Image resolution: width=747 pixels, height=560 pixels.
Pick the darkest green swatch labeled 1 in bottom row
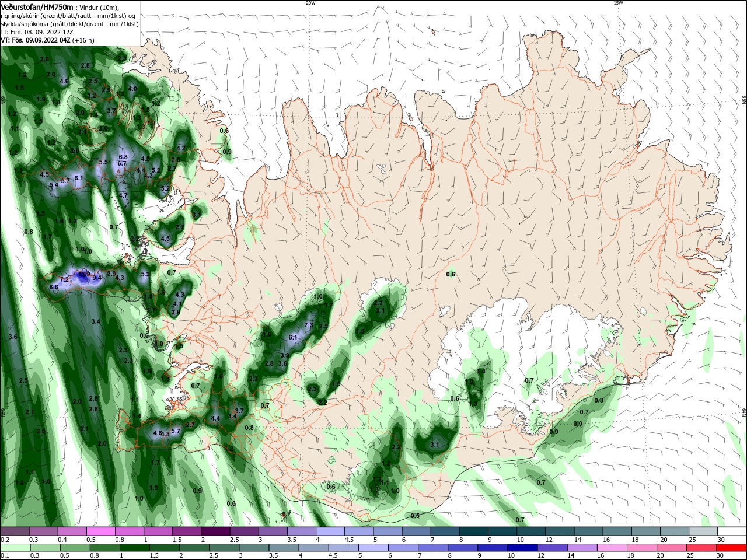(x=135, y=548)
